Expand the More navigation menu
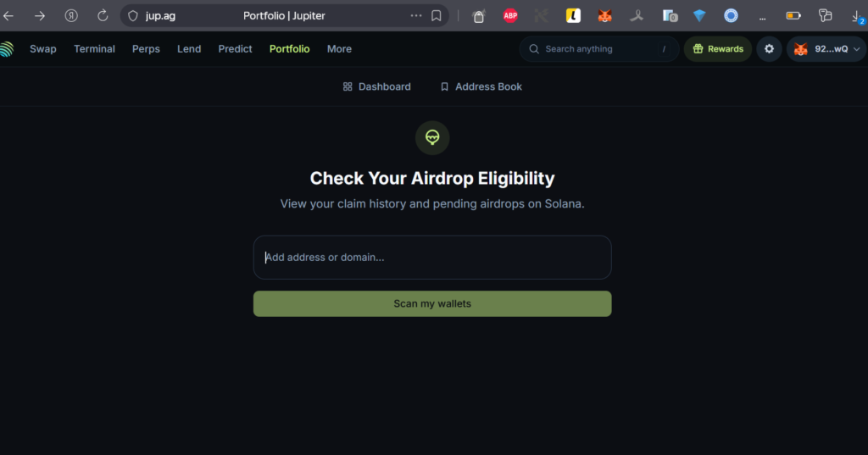 coord(339,49)
